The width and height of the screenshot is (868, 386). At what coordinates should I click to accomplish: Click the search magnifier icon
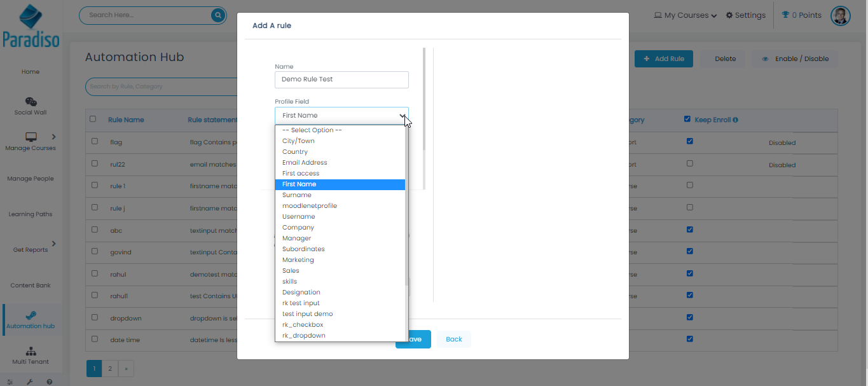pos(218,15)
